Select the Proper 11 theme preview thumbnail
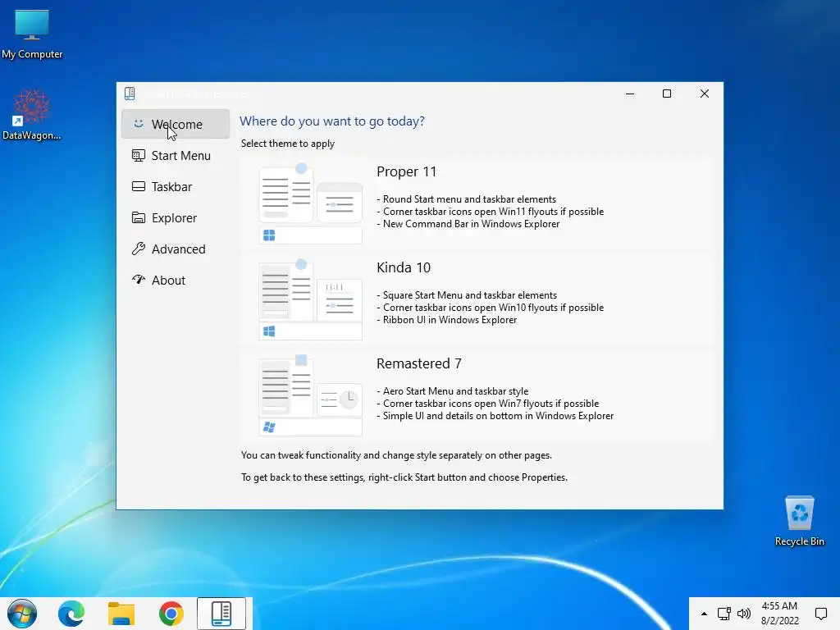Viewport: 840px width, 630px height. 311,203
